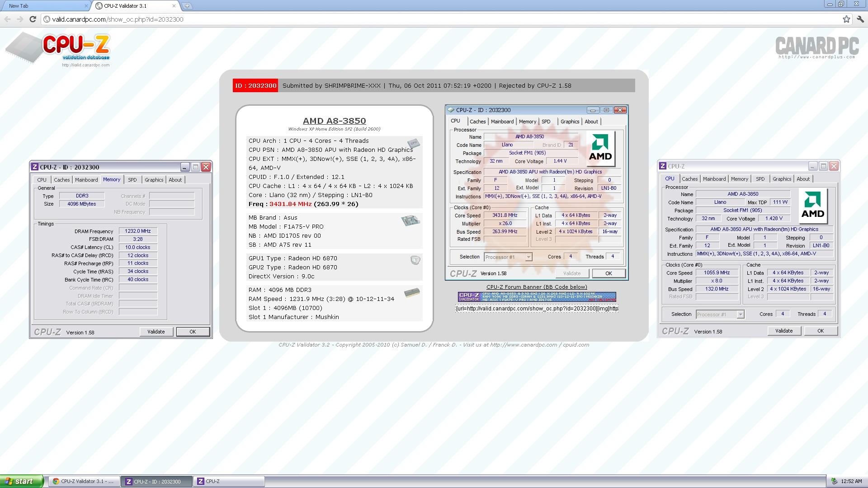Screen dimensions: 868x488
Task: Minimize the right-side CPU-Z window
Action: [812, 166]
